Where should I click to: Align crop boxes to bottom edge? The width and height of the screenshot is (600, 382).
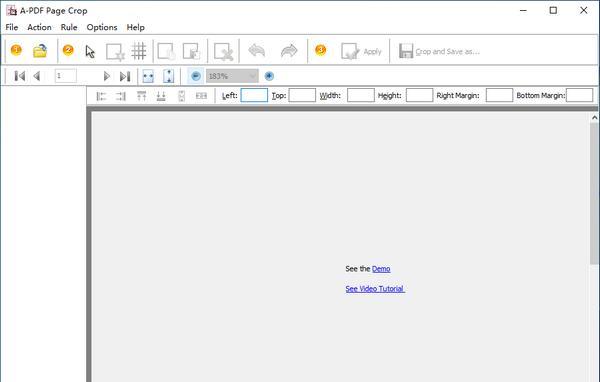[x=161, y=96]
